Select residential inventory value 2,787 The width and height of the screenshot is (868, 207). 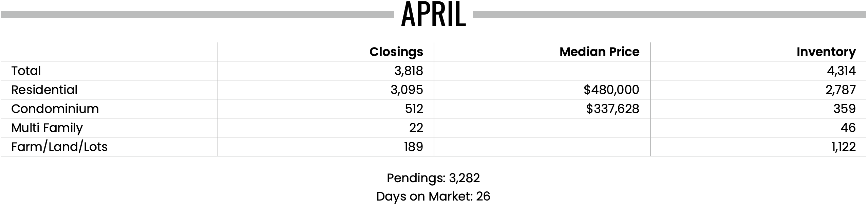click(840, 90)
